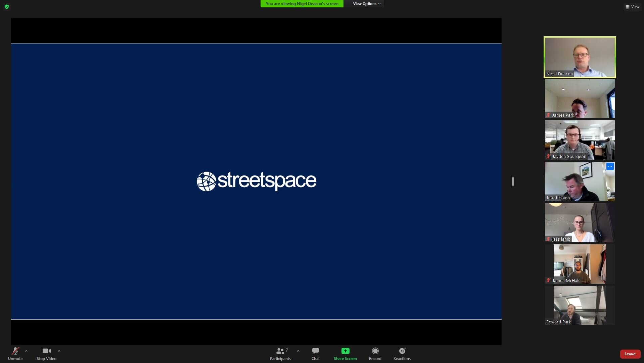The image size is (644, 363).
Task: Open the Participants panel
Action: point(280,354)
